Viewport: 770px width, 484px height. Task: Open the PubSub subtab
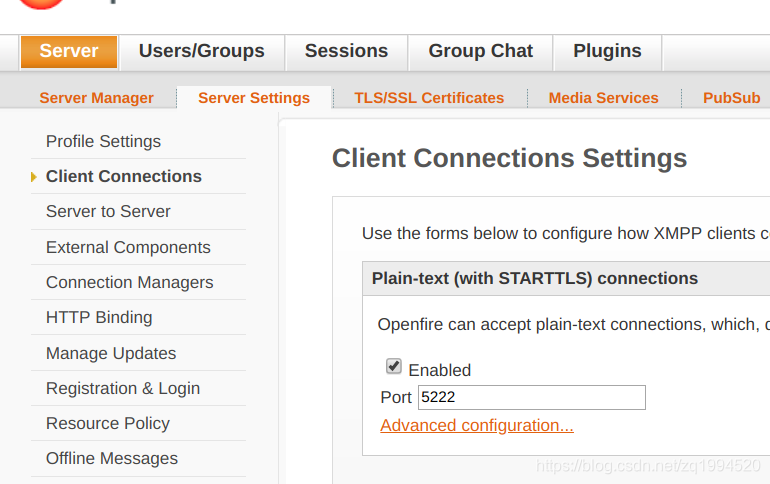click(x=731, y=98)
